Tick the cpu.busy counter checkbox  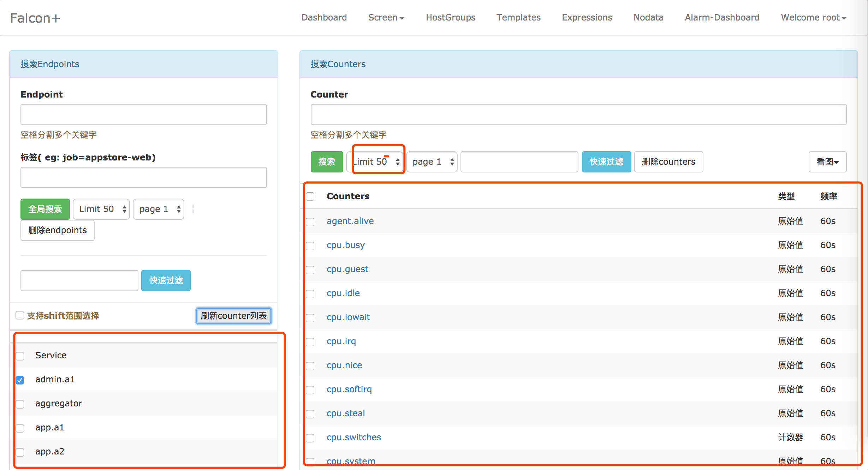pos(310,246)
